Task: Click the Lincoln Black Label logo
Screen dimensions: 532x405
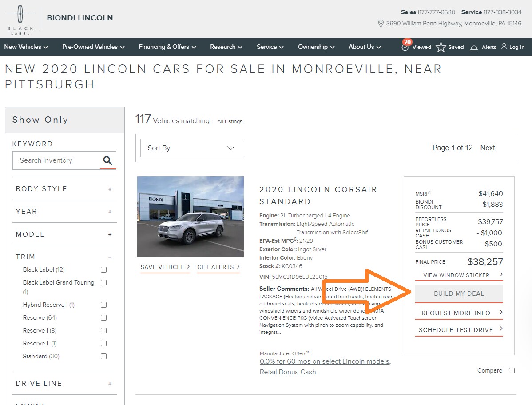Action: tap(20, 20)
